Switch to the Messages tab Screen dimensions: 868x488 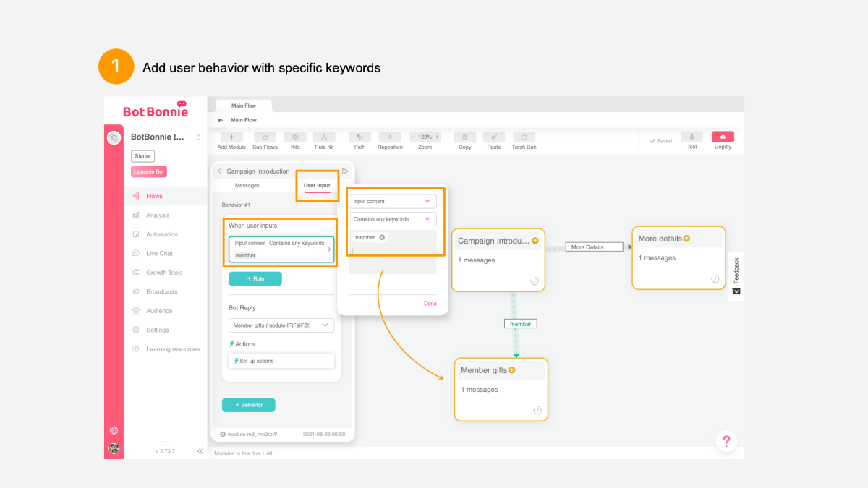coord(247,186)
